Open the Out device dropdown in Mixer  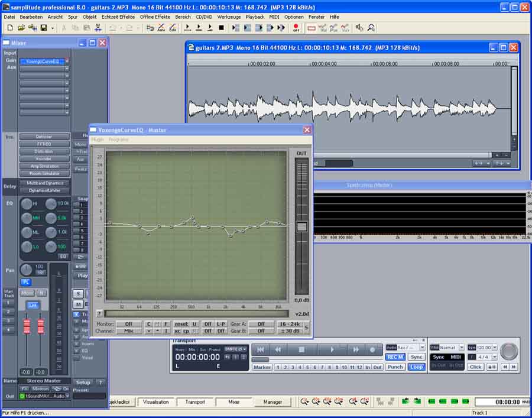pos(67,396)
